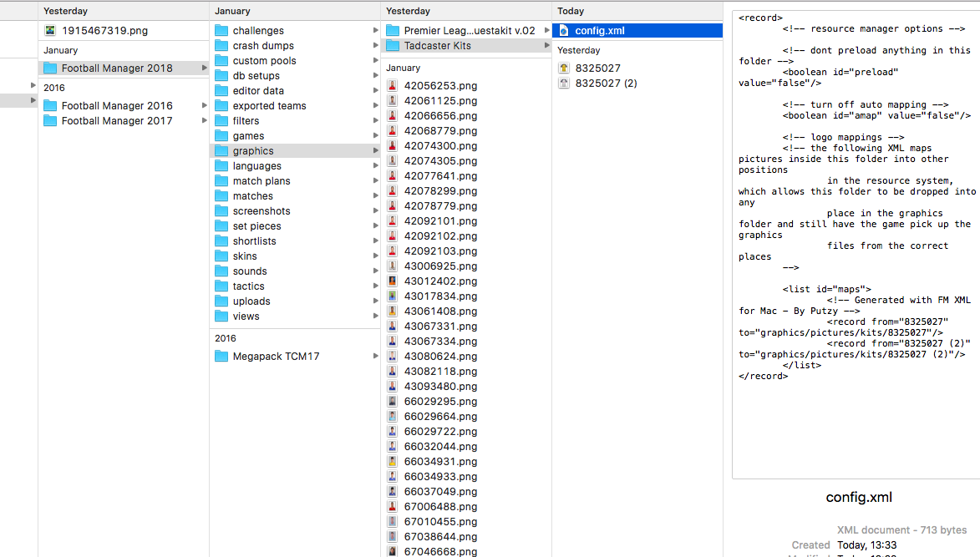Click the Megapack TCM17 folder icon
The width and height of the screenshot is (980, 557).
tap(221, 356)
